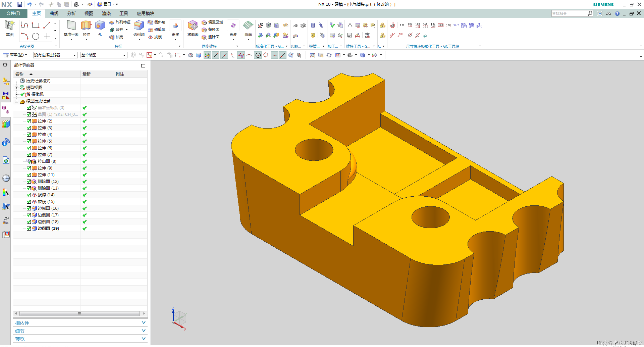Switch to the 渲染 ribbon tab
This screenshot has width=644, height=347.
point(106,13)
